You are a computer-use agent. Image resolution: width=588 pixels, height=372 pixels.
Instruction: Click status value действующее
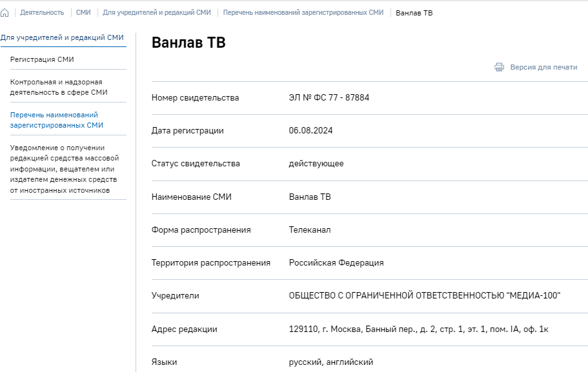[x=316, y=164]
